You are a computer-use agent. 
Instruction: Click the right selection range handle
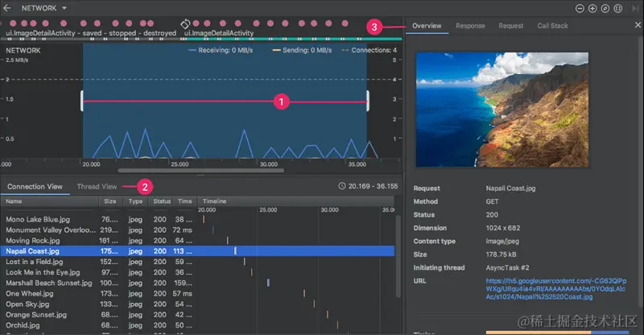point(368,101)
